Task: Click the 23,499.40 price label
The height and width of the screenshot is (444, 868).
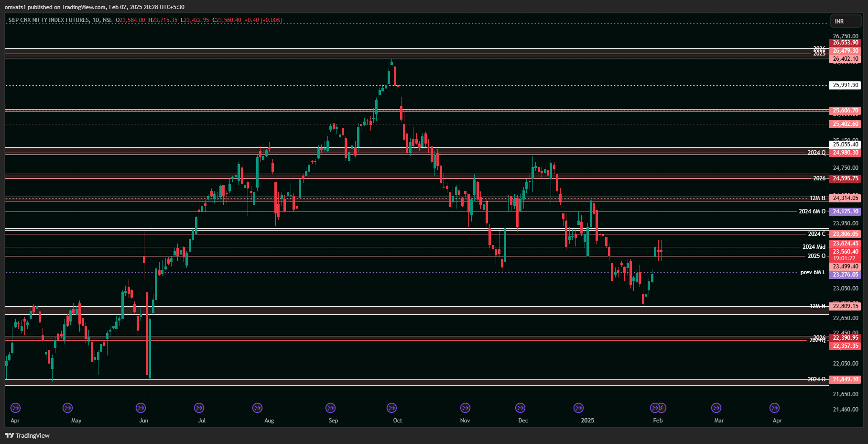Action: click(x=845, y=266)
